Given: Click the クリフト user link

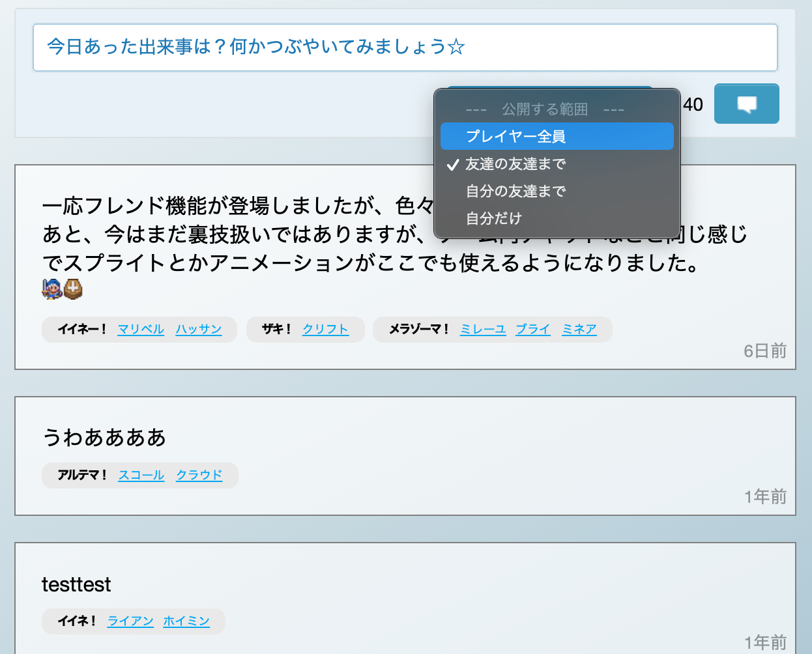Looking at the screenshot, I should (325, 330).
